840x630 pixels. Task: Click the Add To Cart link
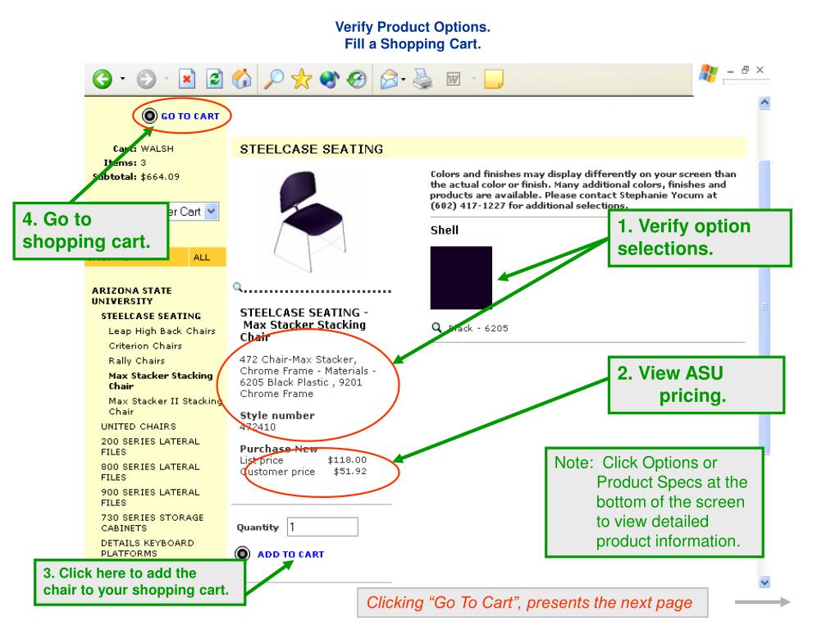[291, 555]
